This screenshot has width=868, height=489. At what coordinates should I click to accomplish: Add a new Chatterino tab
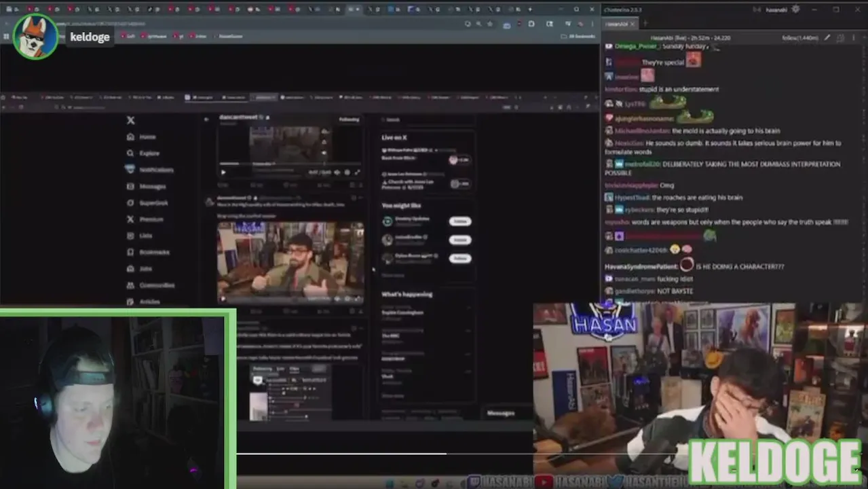point(645,24)
